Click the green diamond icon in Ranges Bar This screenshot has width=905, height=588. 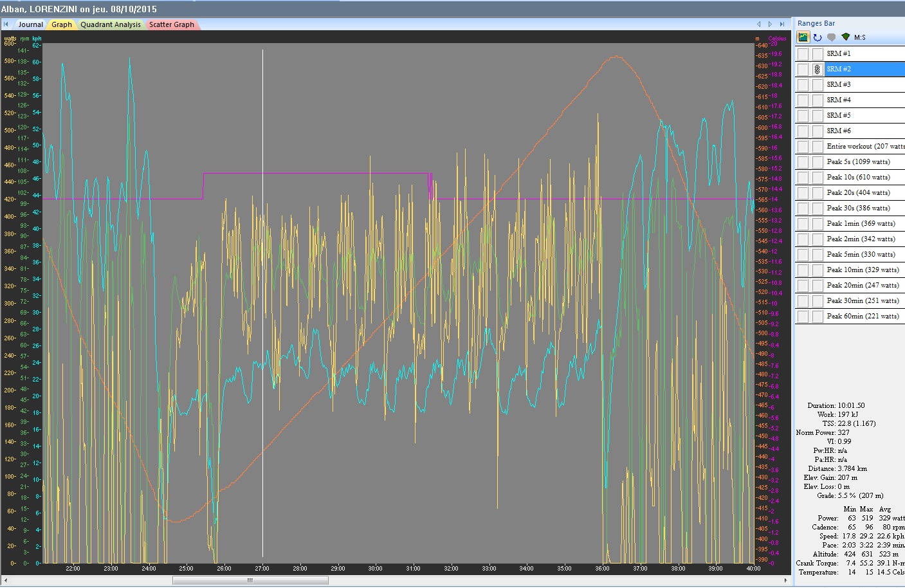tap(846, 37)
